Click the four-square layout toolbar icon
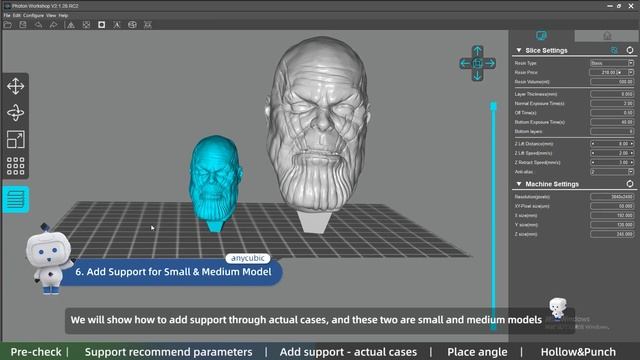This screenshot has height=360, width=640. (x=86, y=25)
